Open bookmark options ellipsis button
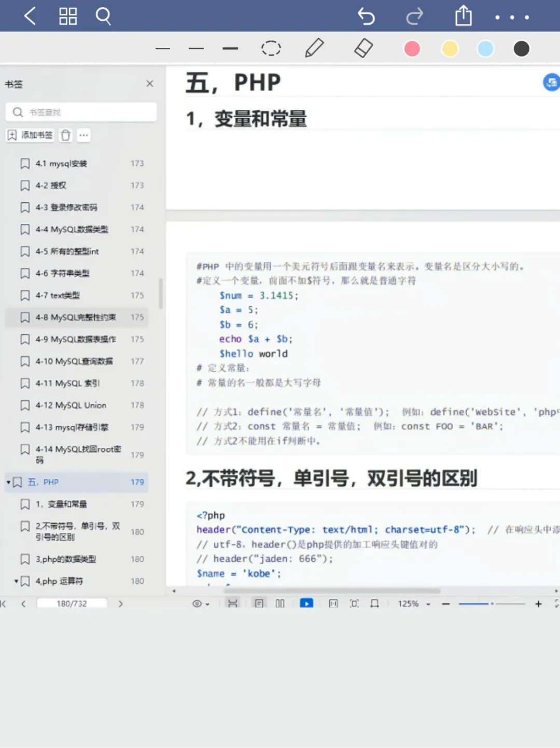The image size is (560, 748). 83,135
